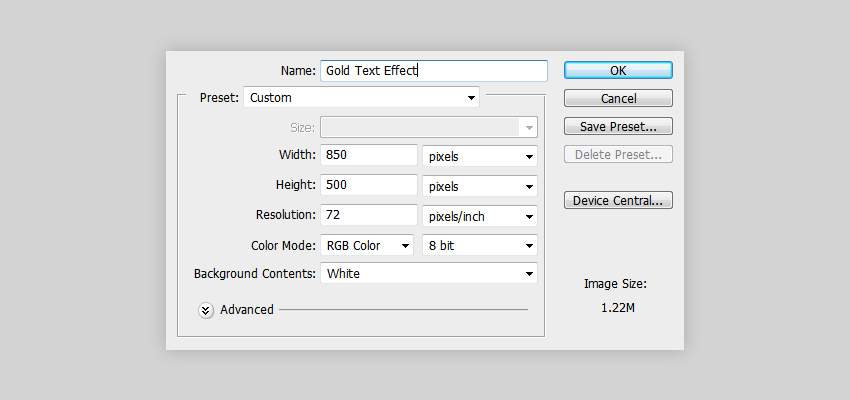Open Device Central
Image resolution: width=850 pixels, height=400 pixels.
tap(618, 200)
